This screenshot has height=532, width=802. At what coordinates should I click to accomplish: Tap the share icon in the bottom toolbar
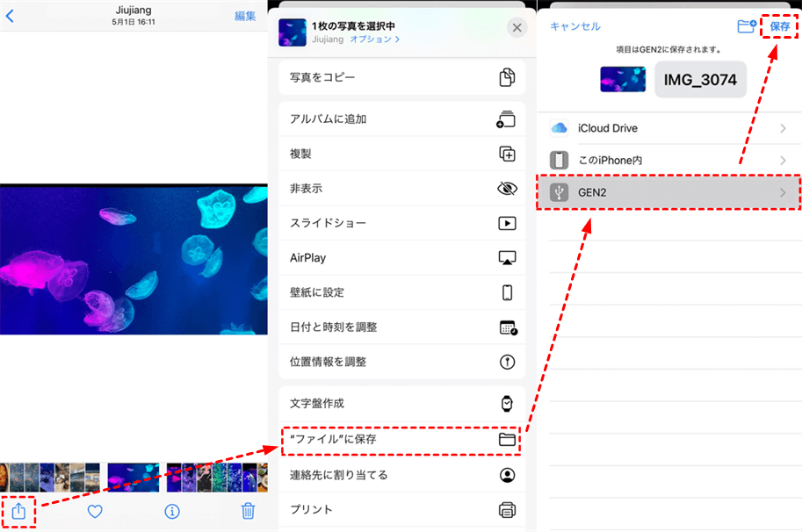(19, 510)
